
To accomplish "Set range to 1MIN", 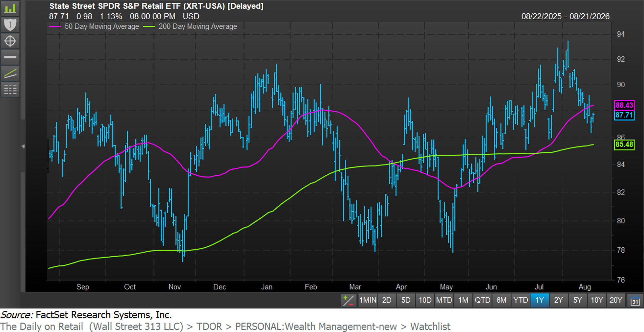I will click(x=368, y=300).
